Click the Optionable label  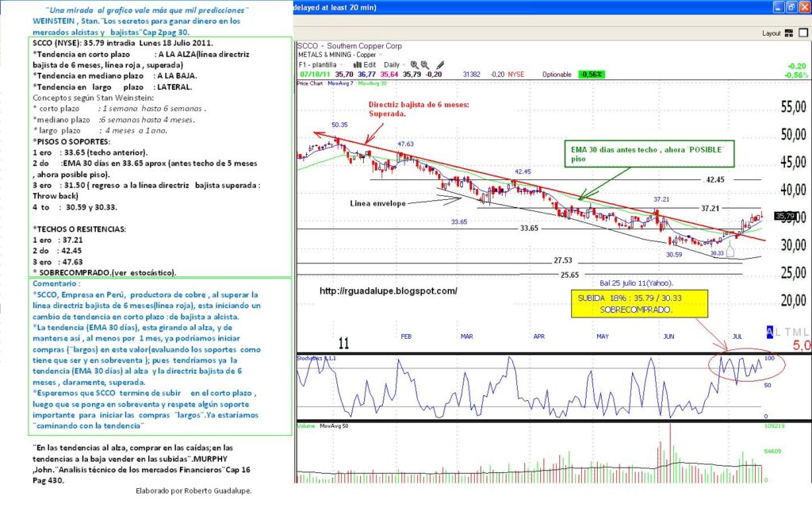coord(557,74)
